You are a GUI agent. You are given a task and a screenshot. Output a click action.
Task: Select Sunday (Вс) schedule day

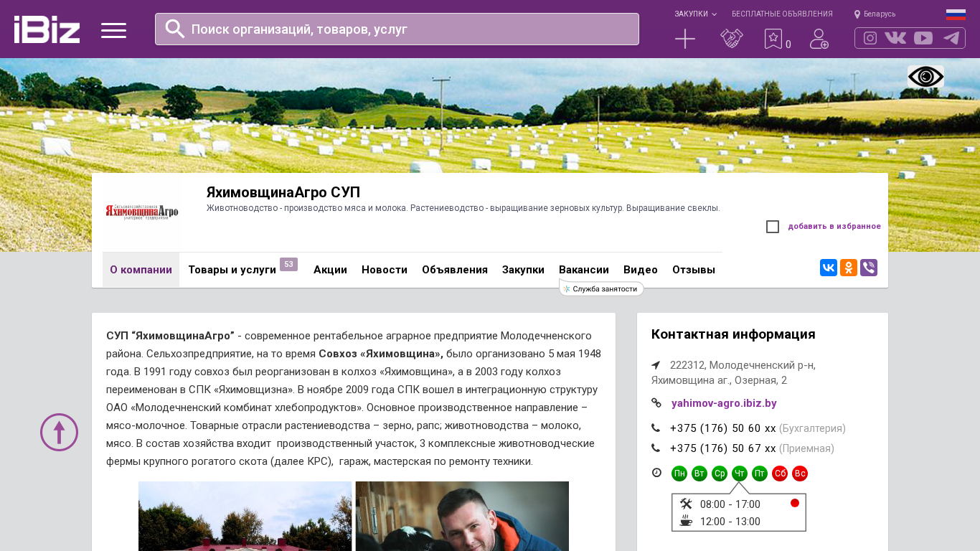(x=800, y=474)
